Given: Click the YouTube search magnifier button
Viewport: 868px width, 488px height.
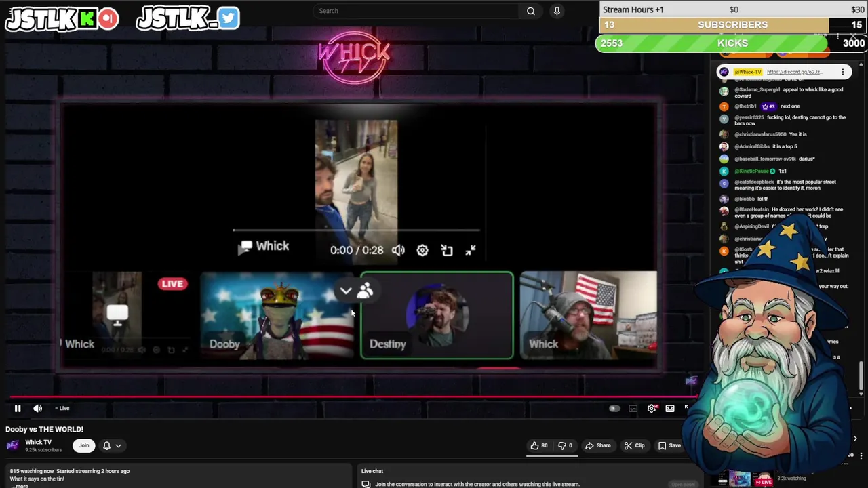Looking at the screenshot, I should pyautogui.click(x=531, y=11).
